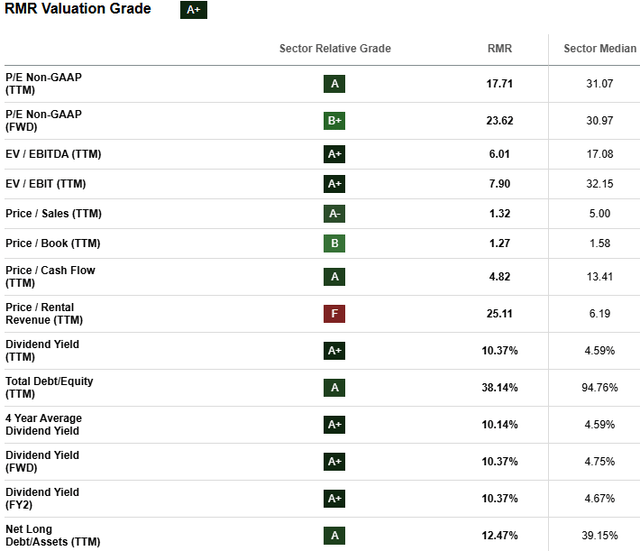The height and width of the screenshot is (551, 640).
Task: Click the Sector Median column header
Action: pyautogui.click(x=600, y=49)
